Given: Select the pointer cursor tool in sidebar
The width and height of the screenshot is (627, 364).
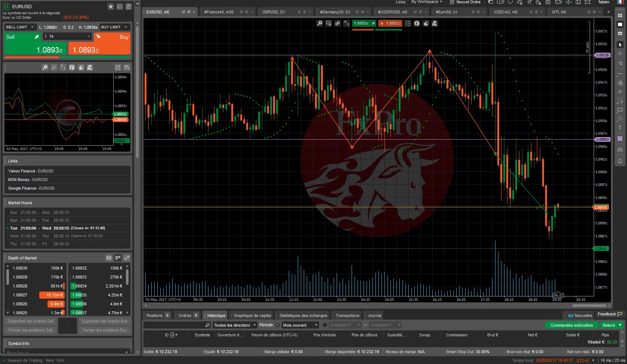Looking at the screenshot, I should pos(620,45).
